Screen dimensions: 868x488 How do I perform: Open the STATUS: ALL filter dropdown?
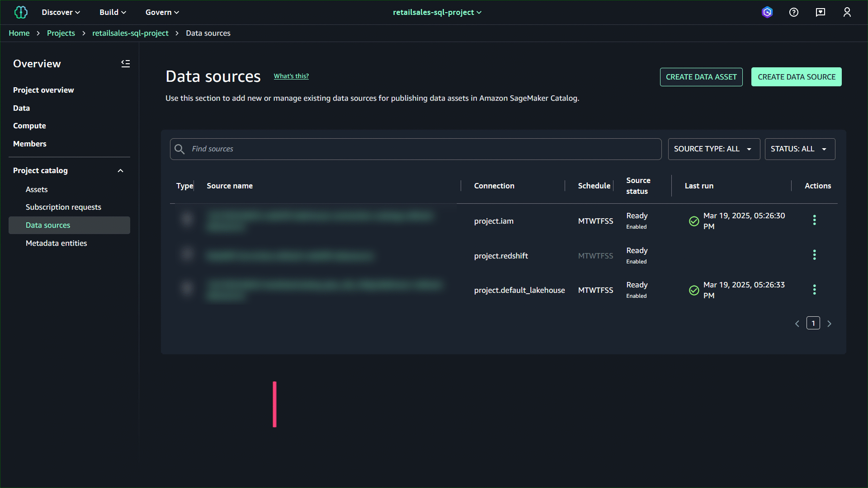coord(799,149)
